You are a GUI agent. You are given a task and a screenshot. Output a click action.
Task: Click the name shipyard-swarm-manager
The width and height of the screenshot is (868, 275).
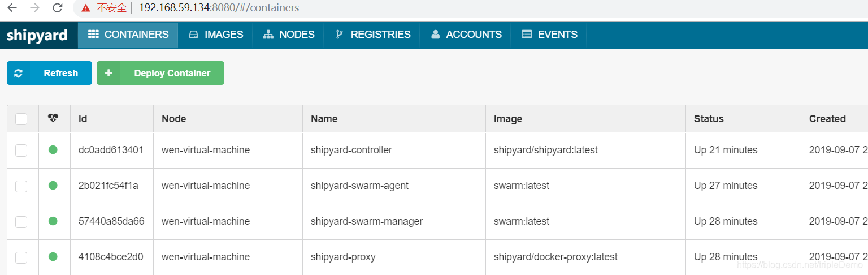(x=367, y=221)
